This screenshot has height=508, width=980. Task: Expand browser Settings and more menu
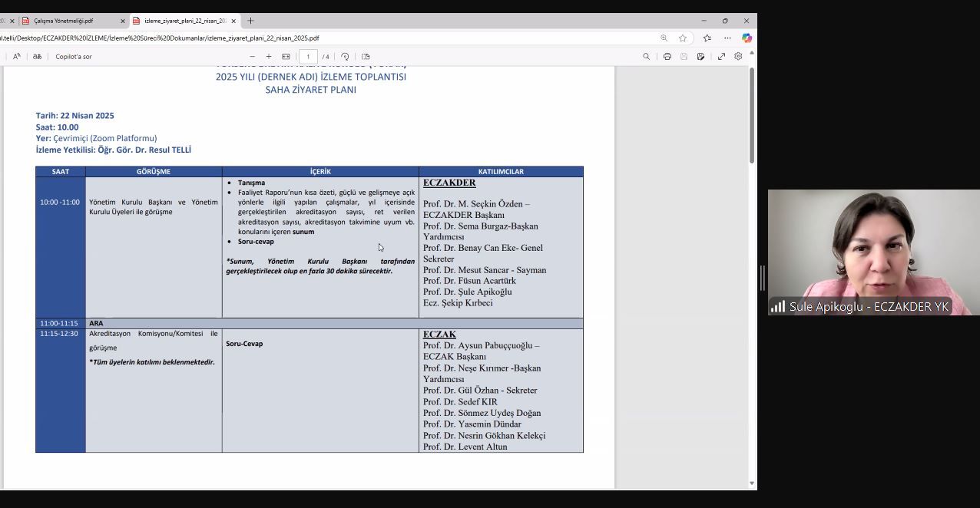point(727,38)
